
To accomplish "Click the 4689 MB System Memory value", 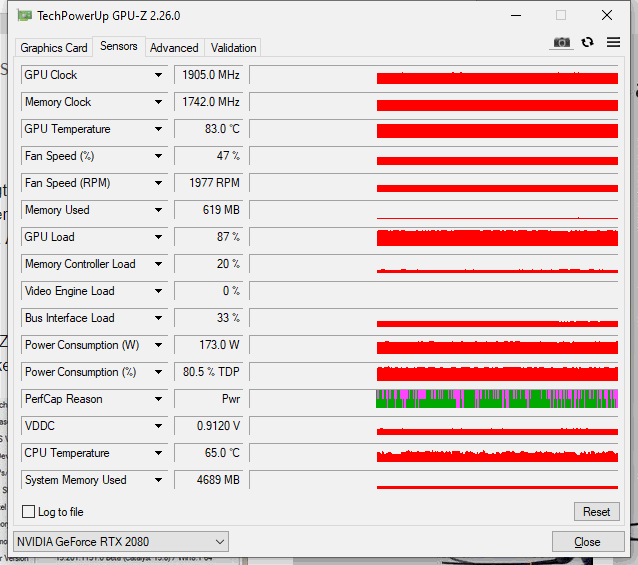I will pos(209,480).
